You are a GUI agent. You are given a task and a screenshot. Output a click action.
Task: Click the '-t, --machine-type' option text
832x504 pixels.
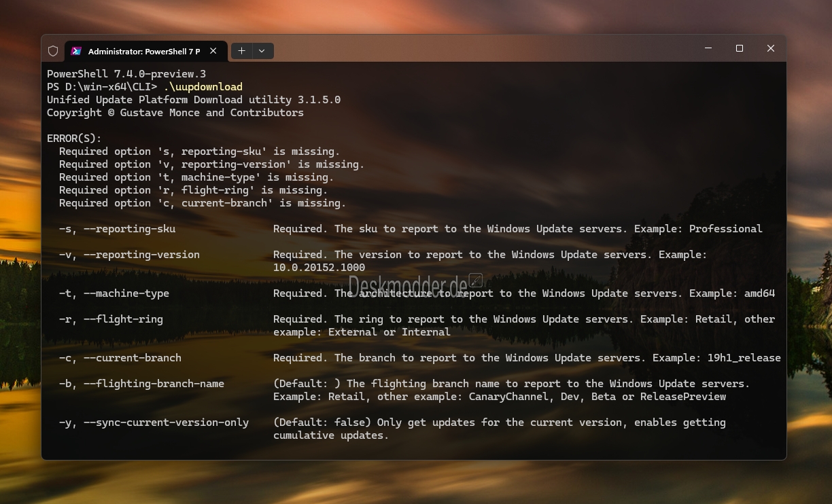point(114,293)
